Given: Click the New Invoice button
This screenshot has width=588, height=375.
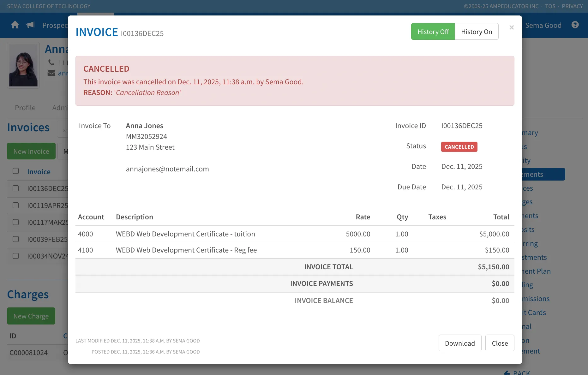Looking at the screenshot, I should click(x=31, y=151).
